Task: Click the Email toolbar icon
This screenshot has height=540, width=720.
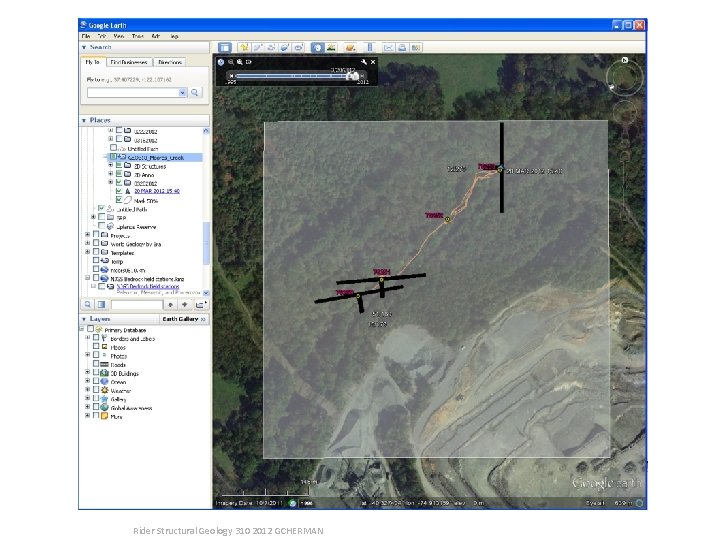Action: 389,48
